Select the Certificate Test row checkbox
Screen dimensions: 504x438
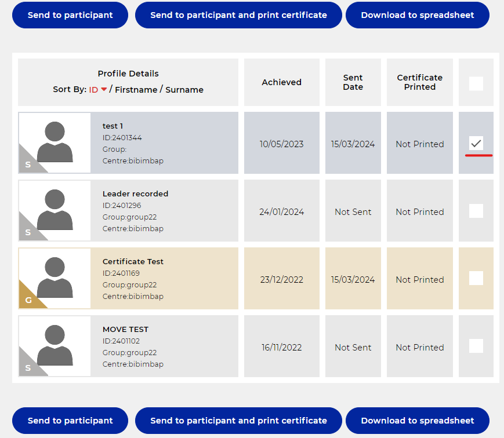476,279
